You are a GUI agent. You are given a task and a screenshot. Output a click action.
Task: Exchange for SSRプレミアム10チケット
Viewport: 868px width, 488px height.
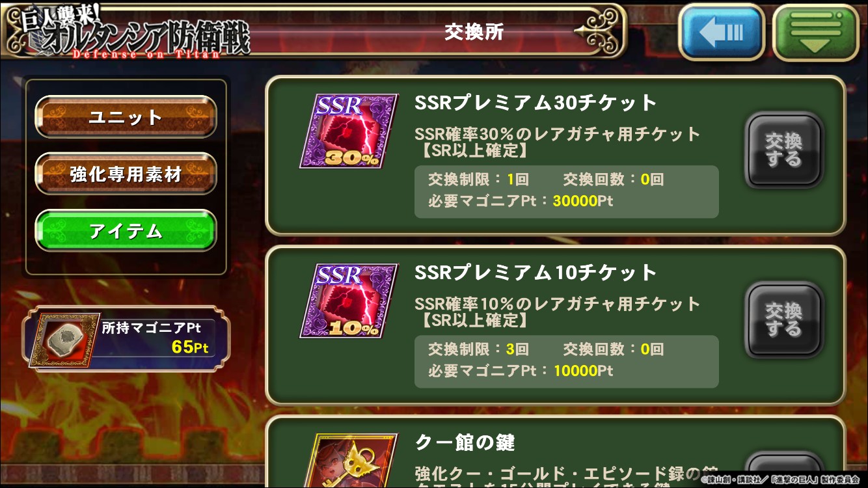[x=784, y=320]
